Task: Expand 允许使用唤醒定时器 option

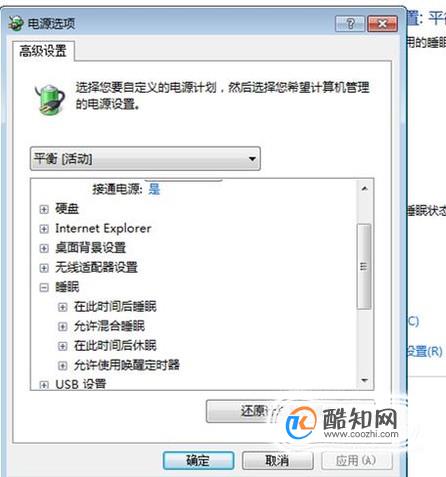Action: (62, 366)
